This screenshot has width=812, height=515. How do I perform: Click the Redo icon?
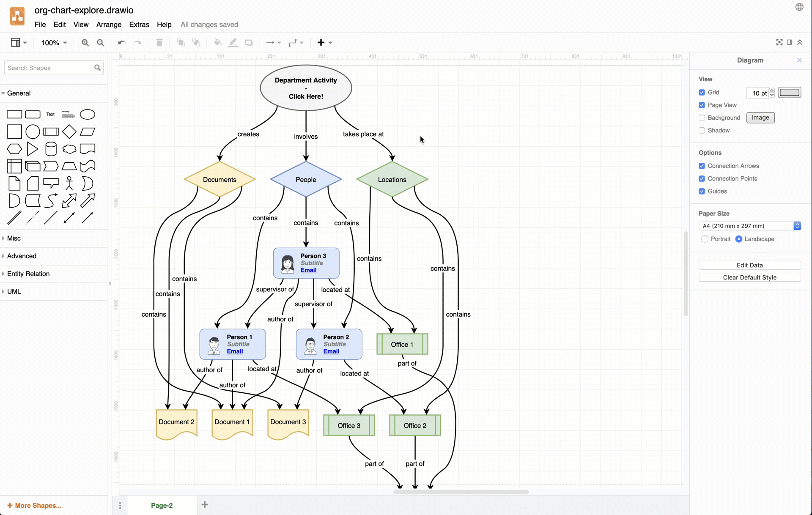click(x=138, y=42)
